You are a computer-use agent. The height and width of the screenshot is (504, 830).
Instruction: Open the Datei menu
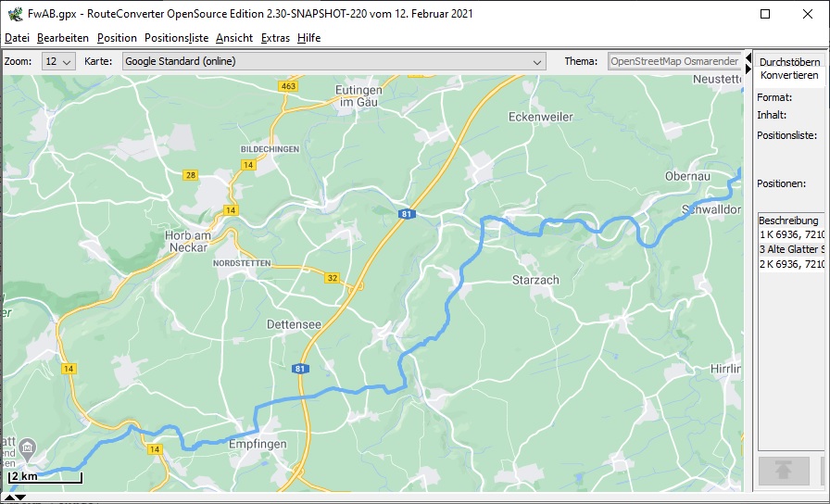(x=17, y=38)
